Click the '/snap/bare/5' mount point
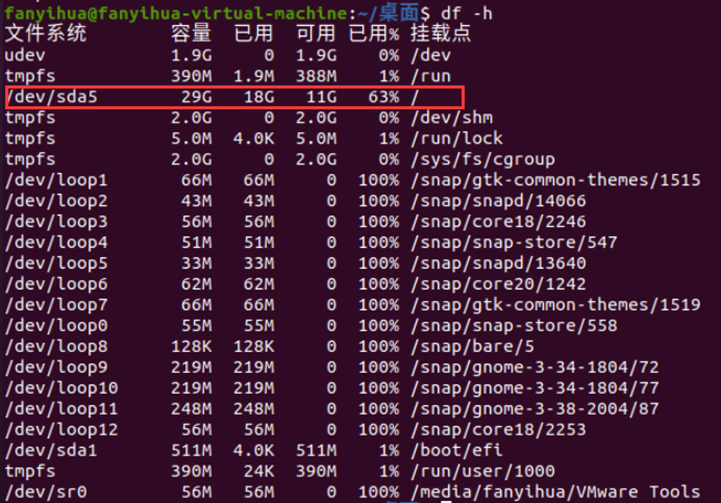The image size is (721, 503). (472, 346)
